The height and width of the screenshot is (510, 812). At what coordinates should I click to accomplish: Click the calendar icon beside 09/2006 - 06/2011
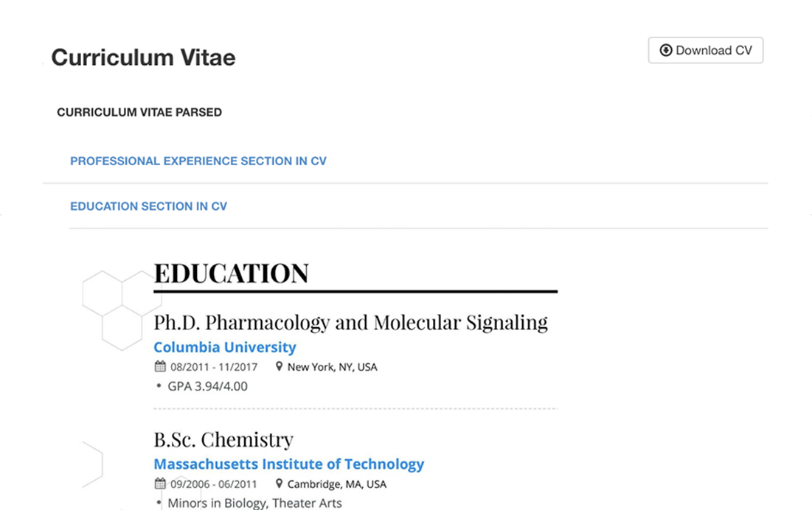tap(160, 484)
